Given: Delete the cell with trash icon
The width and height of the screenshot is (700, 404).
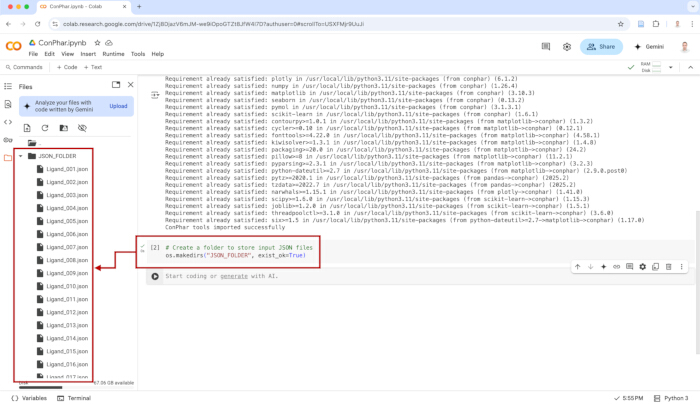Looking at the screenshot, I should 668,267.
